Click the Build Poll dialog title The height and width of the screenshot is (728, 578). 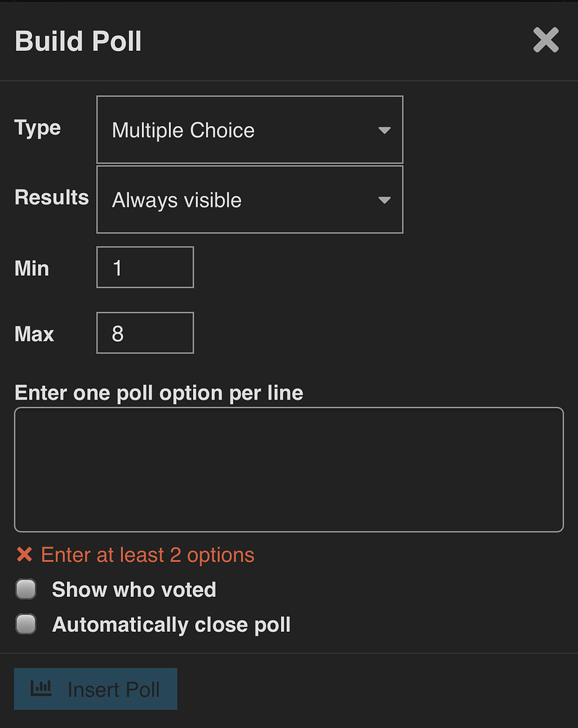pos(78,41)
